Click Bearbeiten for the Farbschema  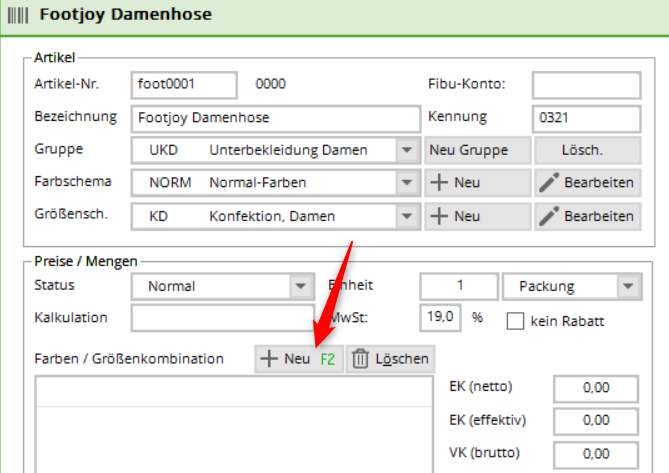coord(588,183)
